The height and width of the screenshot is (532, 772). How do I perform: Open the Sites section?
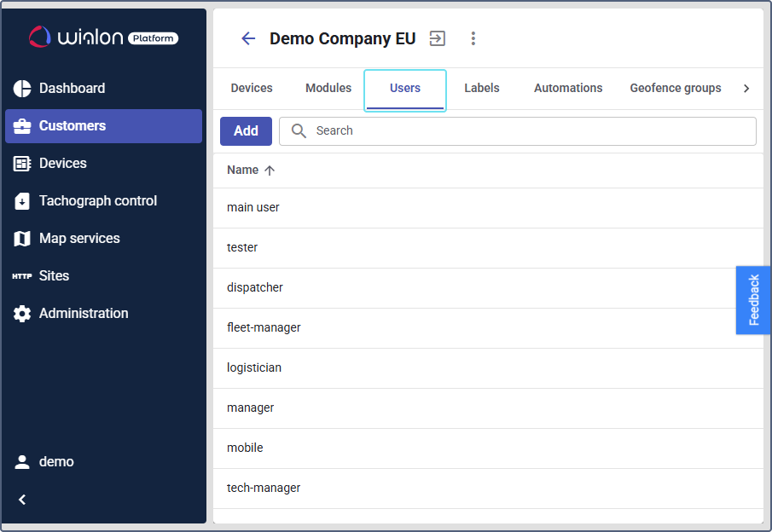(x=53, y=275)
